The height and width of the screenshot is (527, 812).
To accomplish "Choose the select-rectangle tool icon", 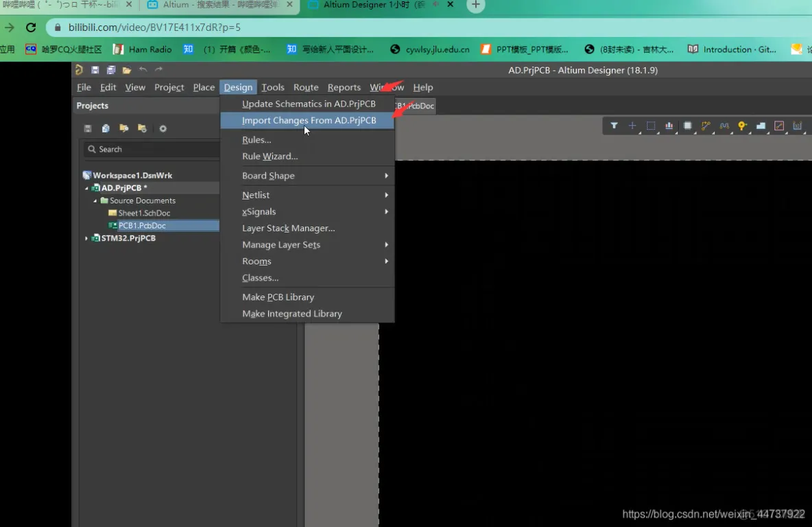I will [x=651, y=126].
